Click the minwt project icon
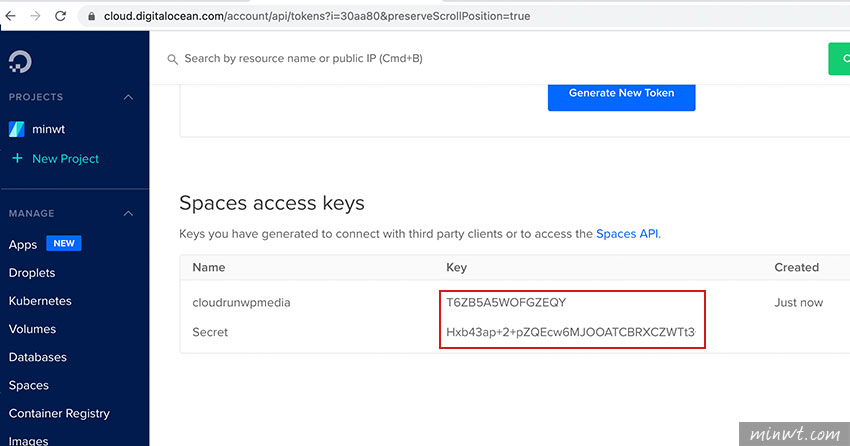The height and width of the screenshot is (446, 850). click(x=17, y=129)
